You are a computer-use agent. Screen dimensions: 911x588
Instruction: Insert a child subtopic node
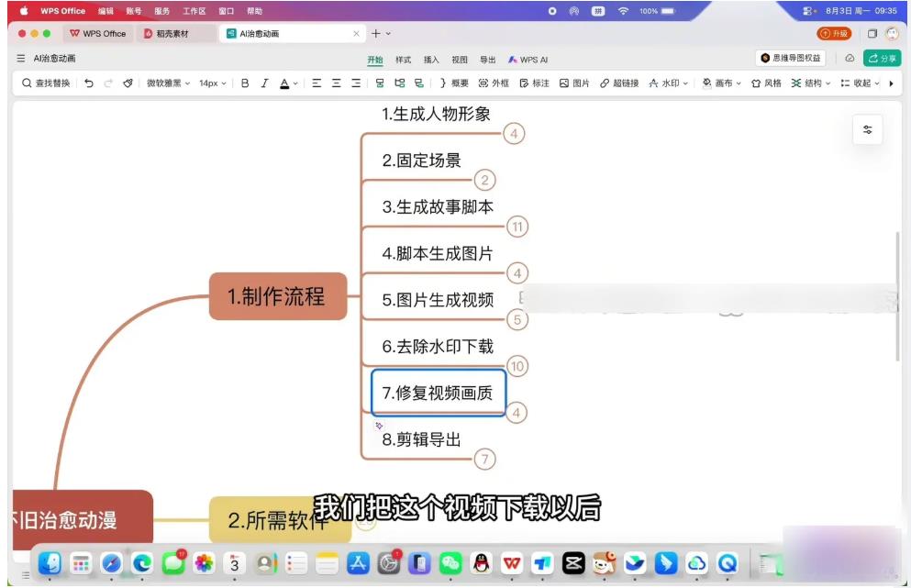coord(400,83)
